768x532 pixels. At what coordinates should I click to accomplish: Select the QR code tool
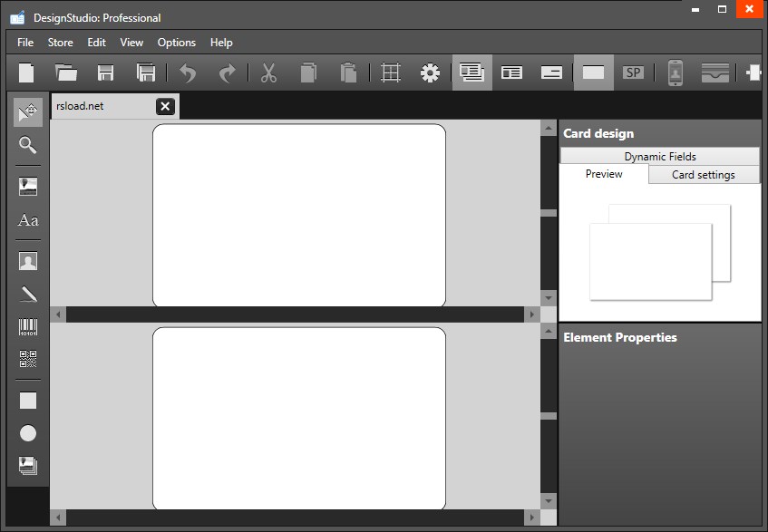27,359
